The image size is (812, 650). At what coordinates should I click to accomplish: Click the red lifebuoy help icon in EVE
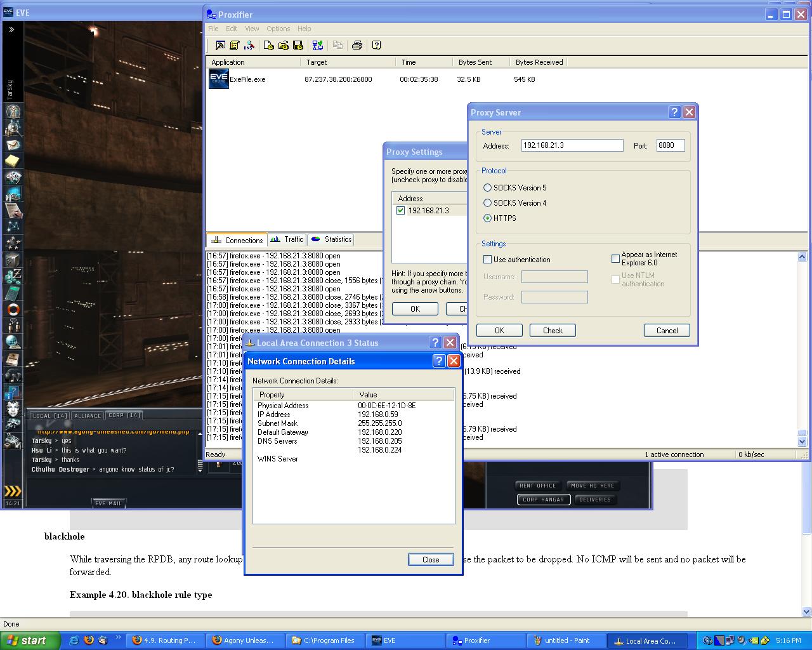click(13, 310)
